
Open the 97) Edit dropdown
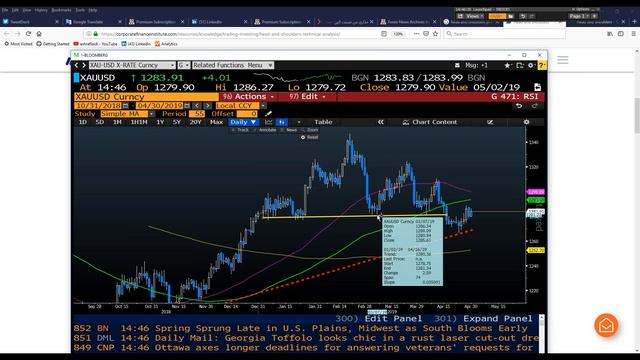click(x=307, y=97)
